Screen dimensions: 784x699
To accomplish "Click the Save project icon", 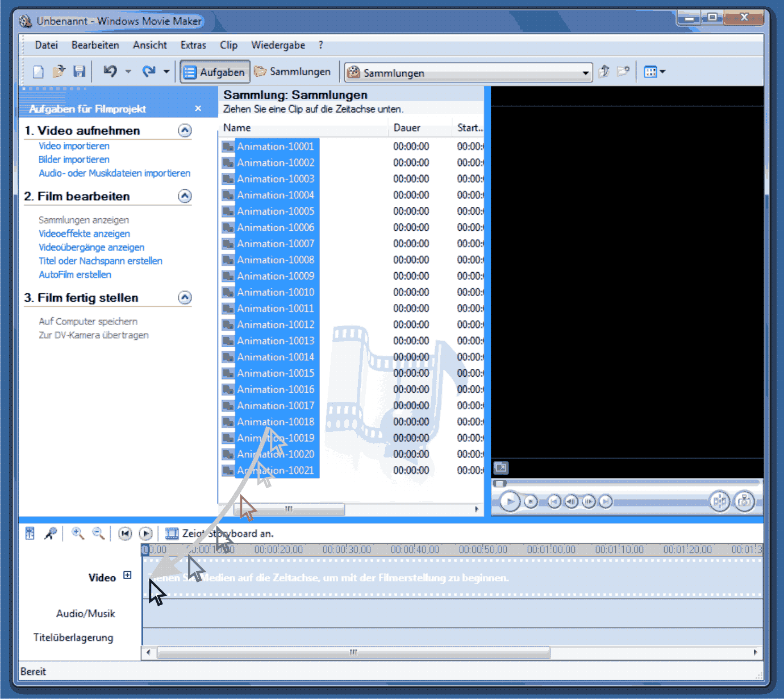I will click(x=80, y=72).
